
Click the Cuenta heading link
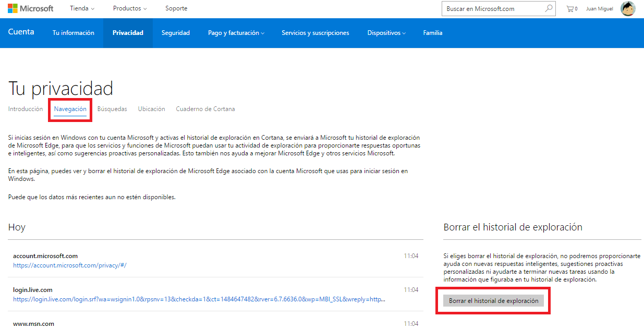pyautogui.click(x=21, y=32)
